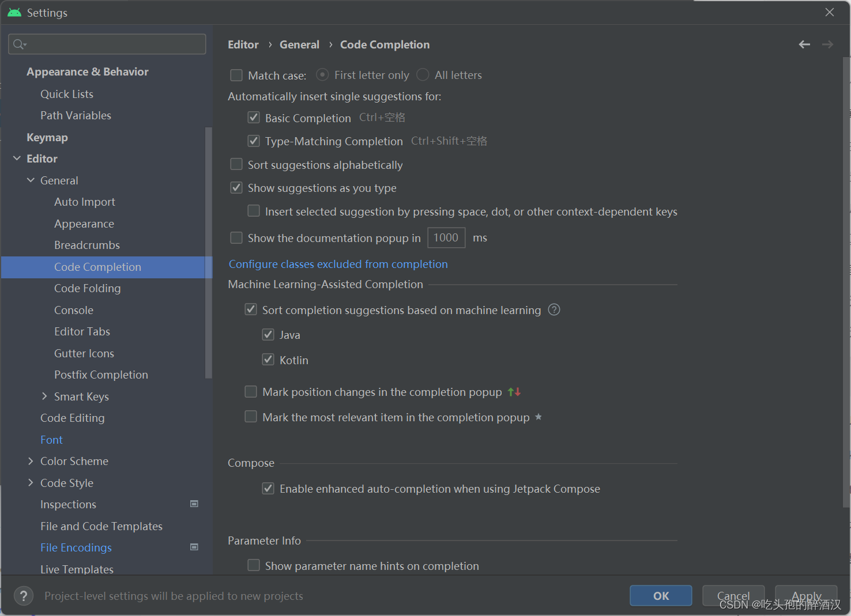Collapse the Editor tree section

click(16, 158)
